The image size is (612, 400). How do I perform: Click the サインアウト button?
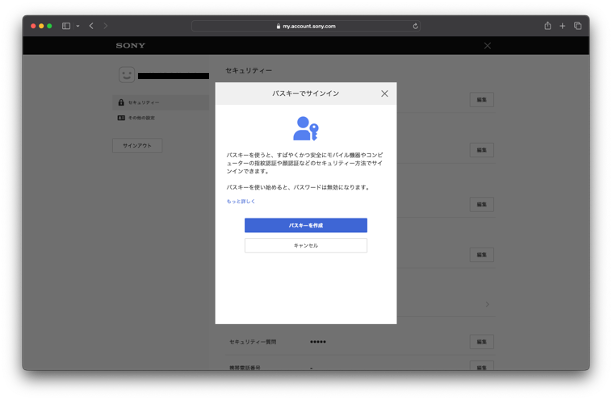coord(137,146)
